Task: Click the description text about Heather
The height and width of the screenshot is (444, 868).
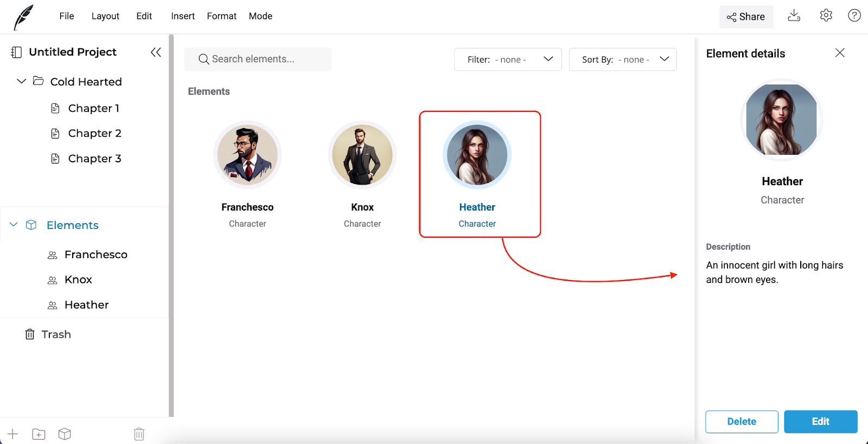Action: click(x=775, y=272)
